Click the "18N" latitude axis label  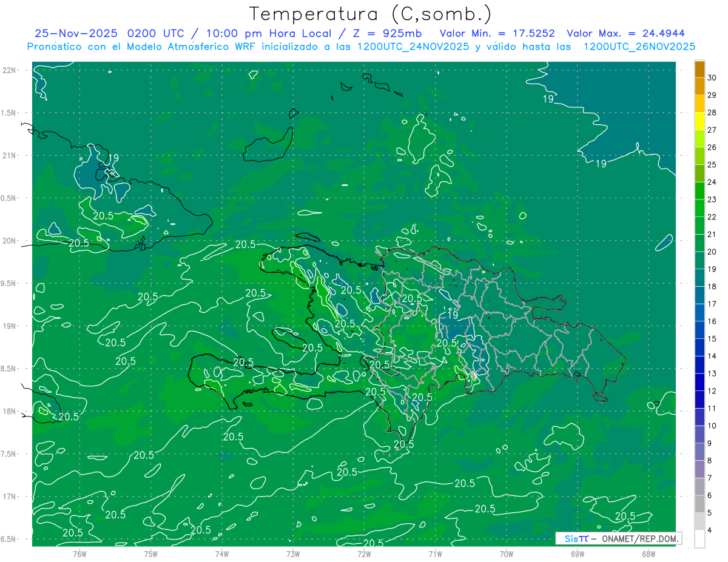[9, 411]
